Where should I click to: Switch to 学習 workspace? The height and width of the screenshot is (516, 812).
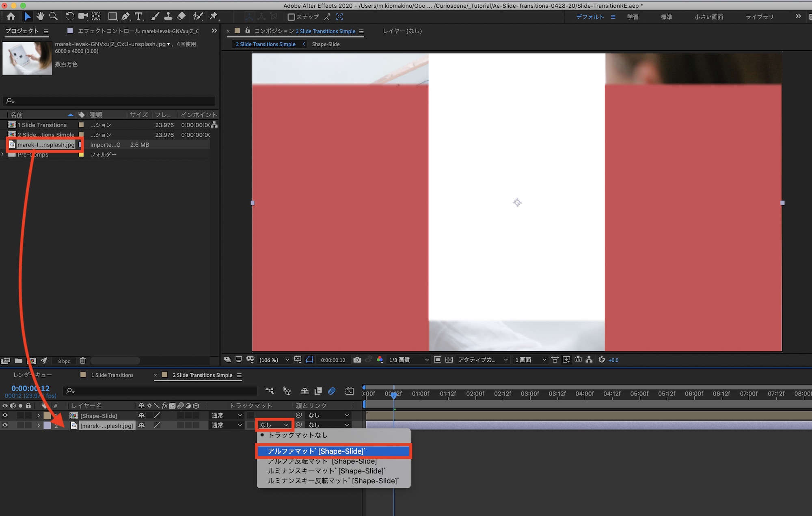tap(633, 17)
